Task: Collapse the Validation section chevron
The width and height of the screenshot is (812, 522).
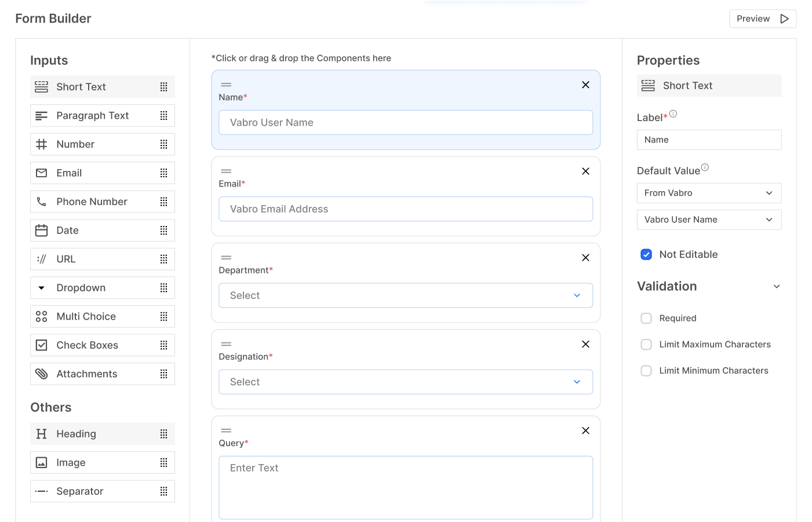Action: pyautogui.click(x=776, y=286)
